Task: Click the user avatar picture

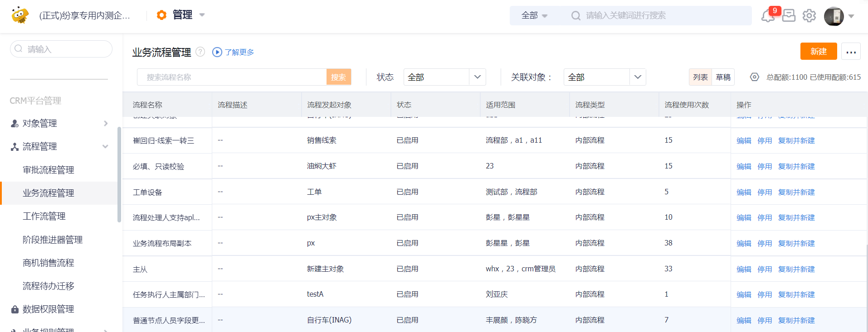Action: 834,16
